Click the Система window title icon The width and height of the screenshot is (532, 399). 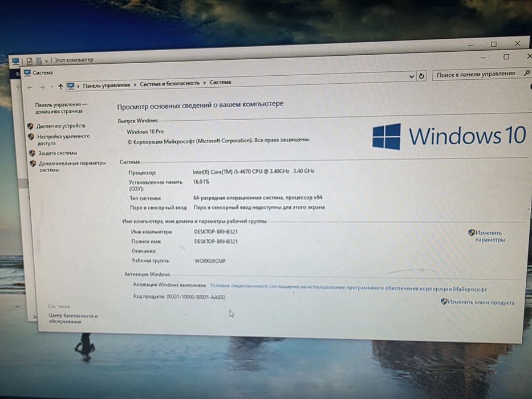pos(27,72)
